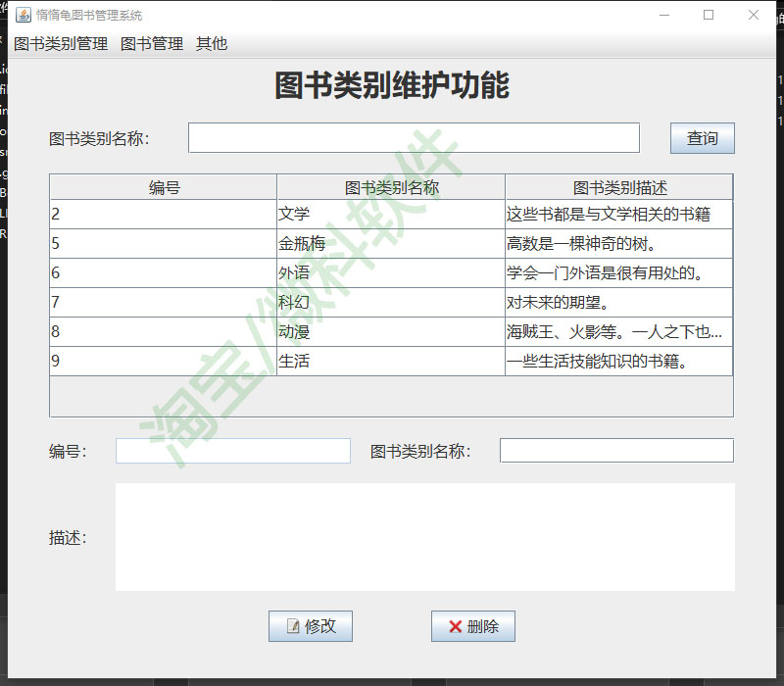Select the row with 文学 category
Image resolution: width=784 pixels, height=686 pixels.
pyautogui.click(x=391, y=215)
